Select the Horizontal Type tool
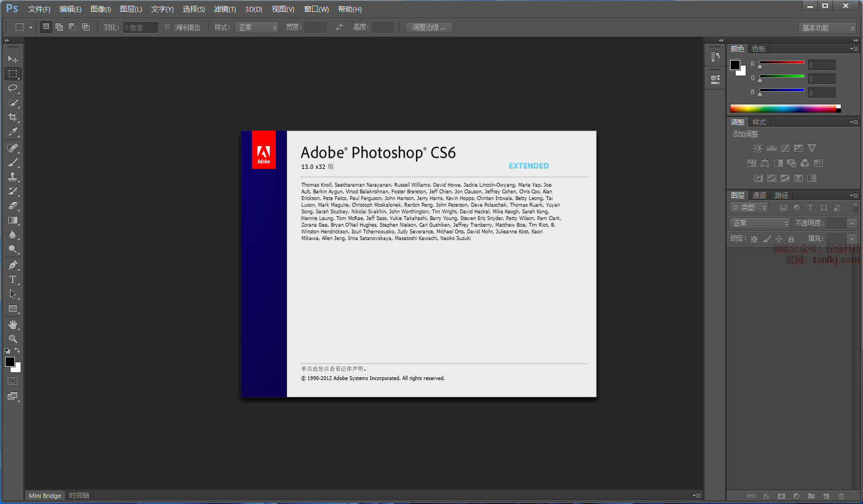Viewport: 863px width, 504px height. [13, 280]
